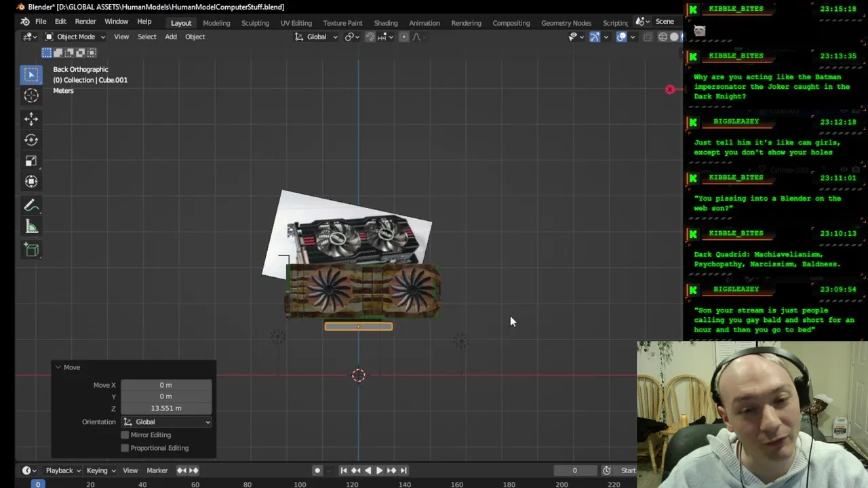This screenshot has width=868, height=488.
Task: Switch to Solid viewport shading
Action: [674, 37]
